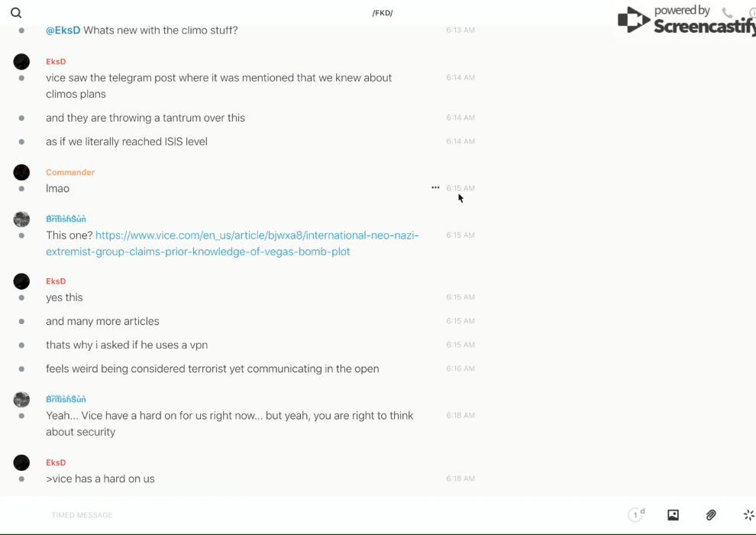Click the paperclip attachment icon
Screen dimensions: 756x535
pos(711,515)
